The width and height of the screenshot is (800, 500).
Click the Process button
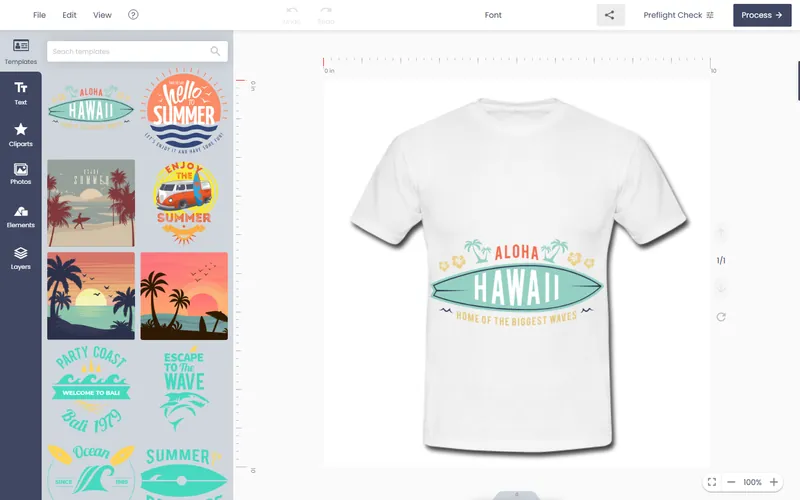(x=762, y=15)
